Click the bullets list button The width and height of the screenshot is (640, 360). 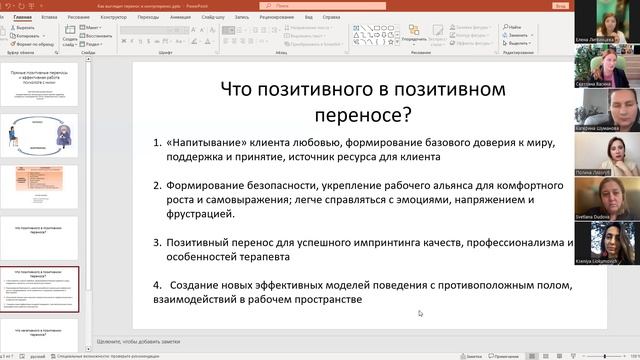click(229, 30)
